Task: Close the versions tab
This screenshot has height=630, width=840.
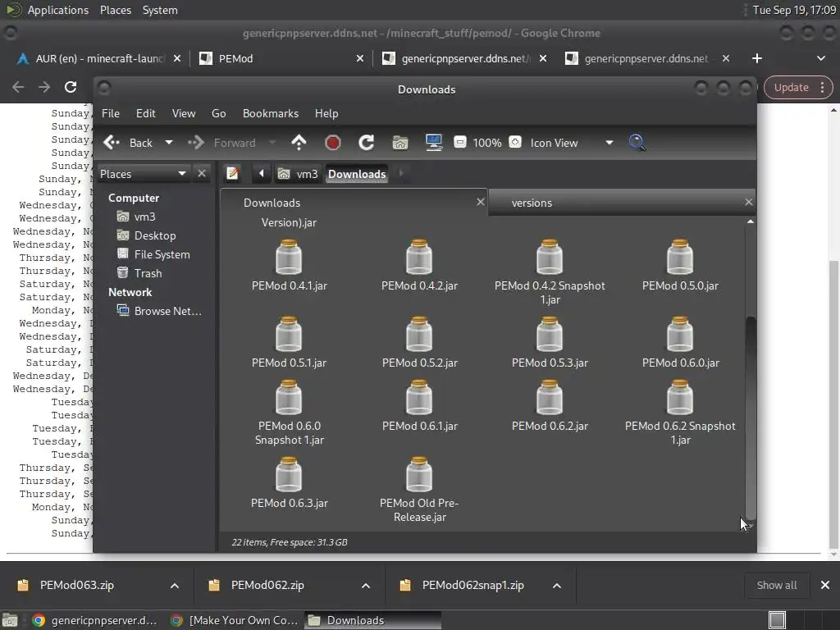Action: pos(748,202)
